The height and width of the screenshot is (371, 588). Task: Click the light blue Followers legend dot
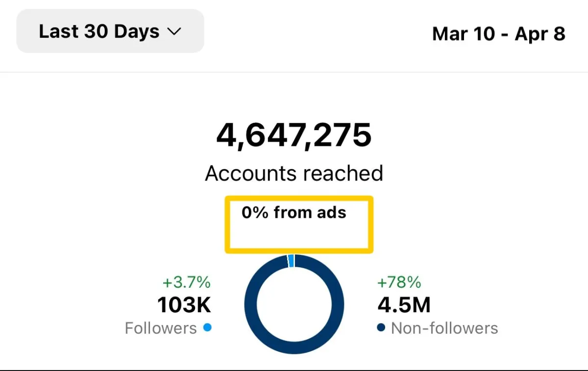[207, 327]
